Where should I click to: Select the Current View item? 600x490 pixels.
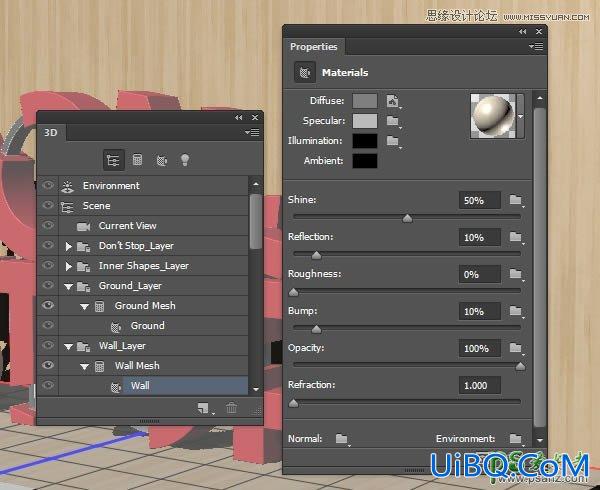(153, 226)
